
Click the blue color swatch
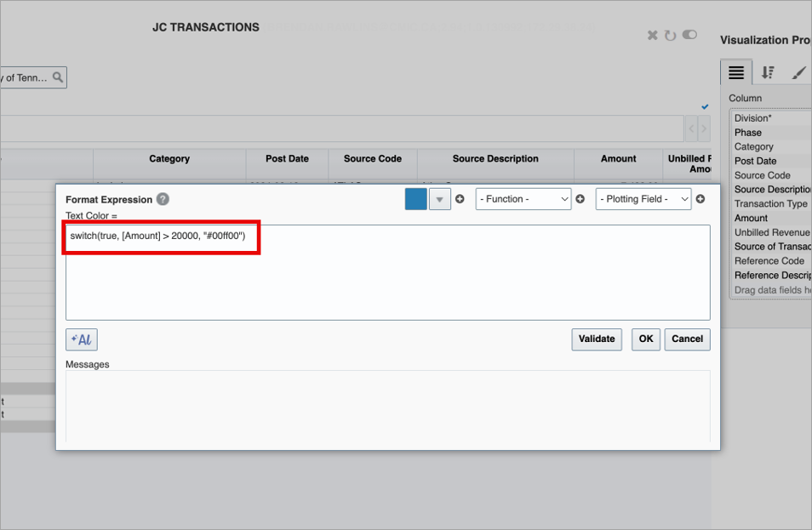click(416, 199)
